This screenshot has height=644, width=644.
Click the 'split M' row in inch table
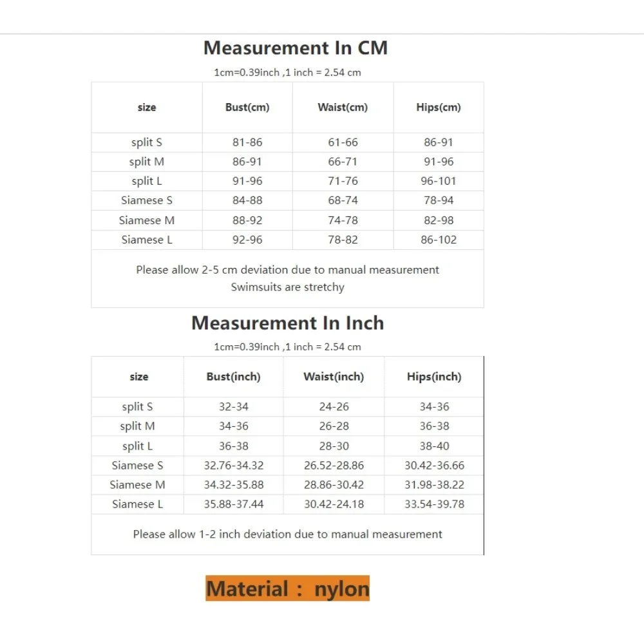[287, 426]
